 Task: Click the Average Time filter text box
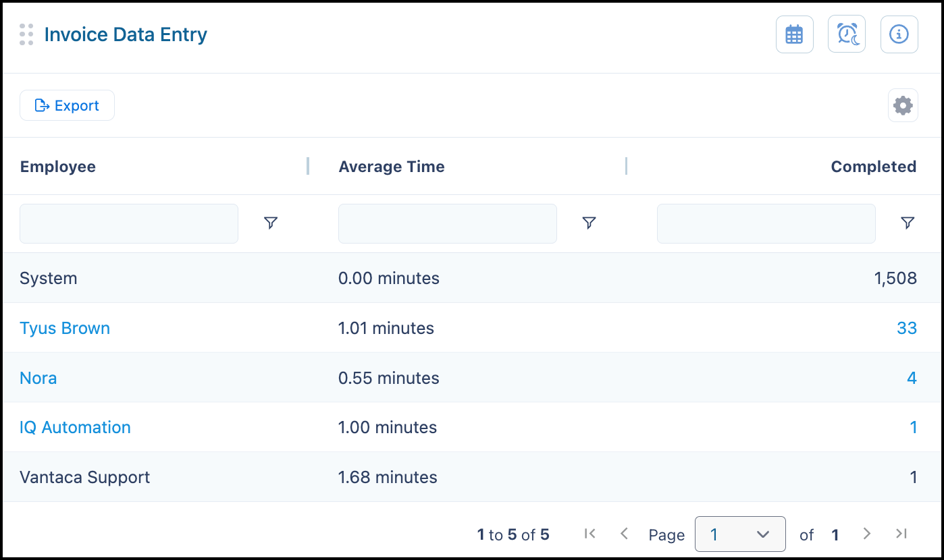(448, 223)
